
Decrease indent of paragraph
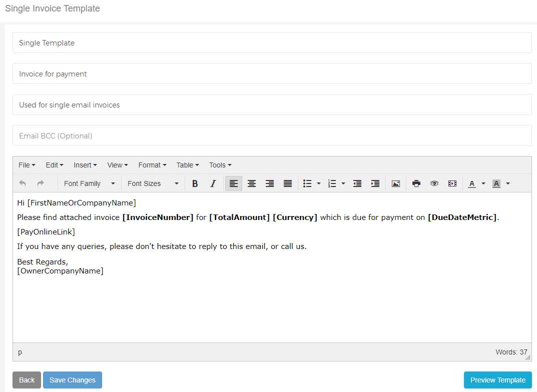tap(357, 183)
